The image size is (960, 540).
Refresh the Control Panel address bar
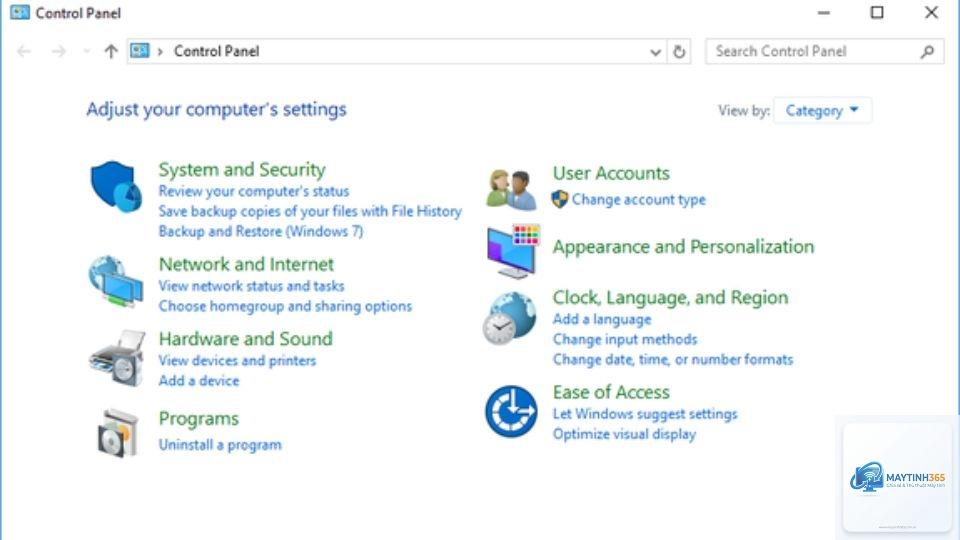coord(679,51)
